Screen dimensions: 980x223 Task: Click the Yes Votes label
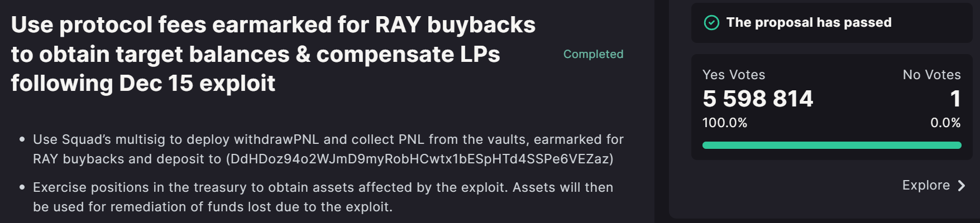click(734, 75)
